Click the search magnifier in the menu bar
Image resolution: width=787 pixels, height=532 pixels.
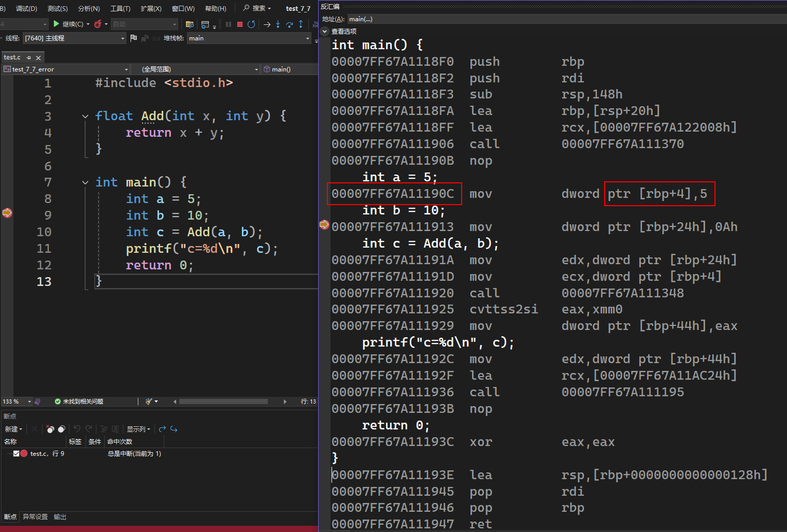[247, 8]
